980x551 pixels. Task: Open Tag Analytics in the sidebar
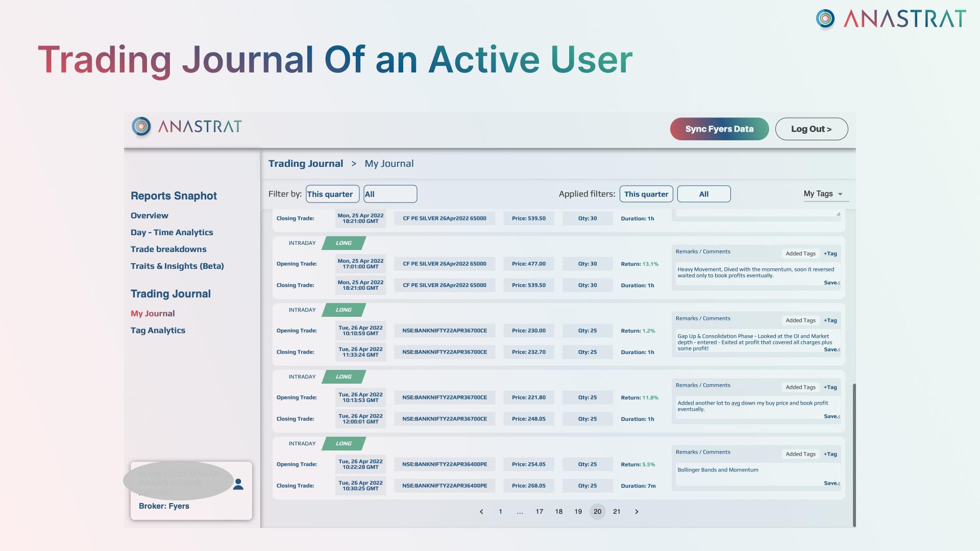click(x=158, y=330)
